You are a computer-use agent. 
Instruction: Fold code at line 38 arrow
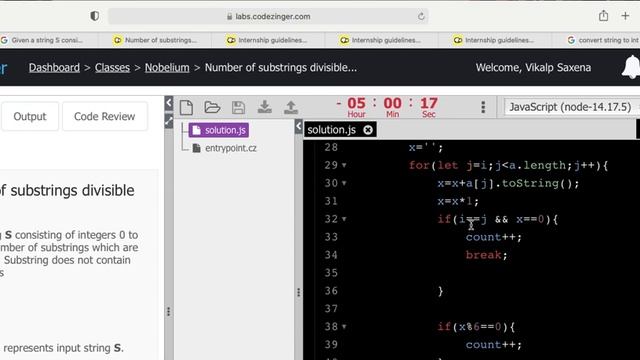point(344,327)
